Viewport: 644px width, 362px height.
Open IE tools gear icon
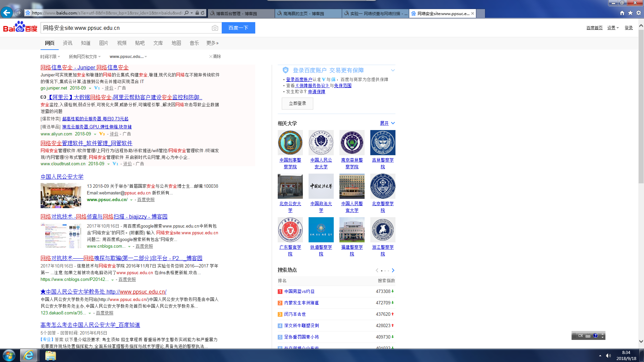click(x=639, y=13)
